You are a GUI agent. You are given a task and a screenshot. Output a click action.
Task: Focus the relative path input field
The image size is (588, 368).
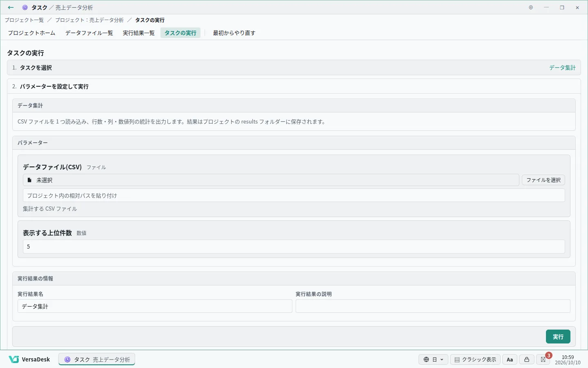pyautogui.click(x=294, y=195)
